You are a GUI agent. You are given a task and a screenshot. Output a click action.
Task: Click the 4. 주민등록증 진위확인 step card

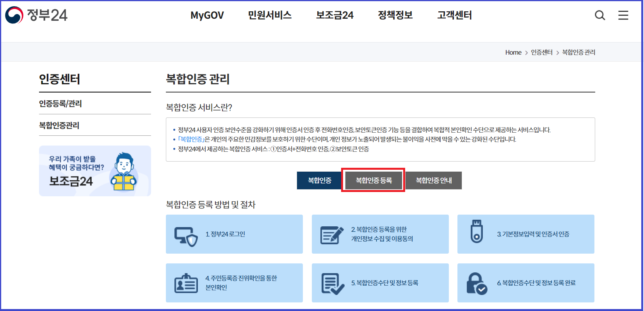[x=234, y=283]
